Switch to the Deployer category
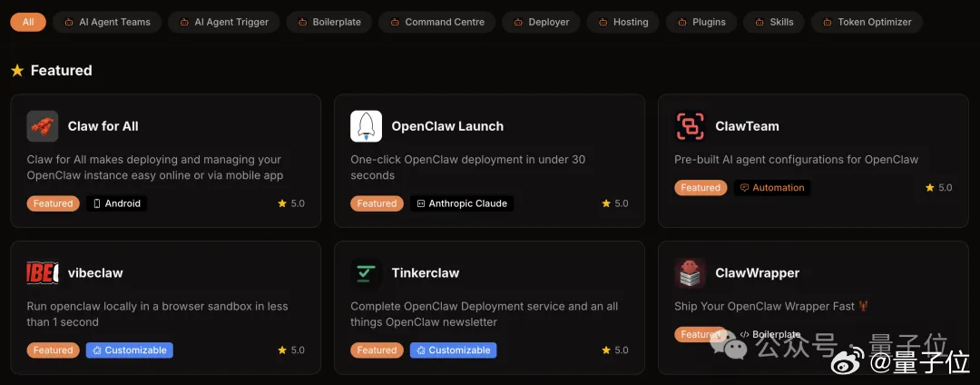980x385 pixels. point(541,22)
